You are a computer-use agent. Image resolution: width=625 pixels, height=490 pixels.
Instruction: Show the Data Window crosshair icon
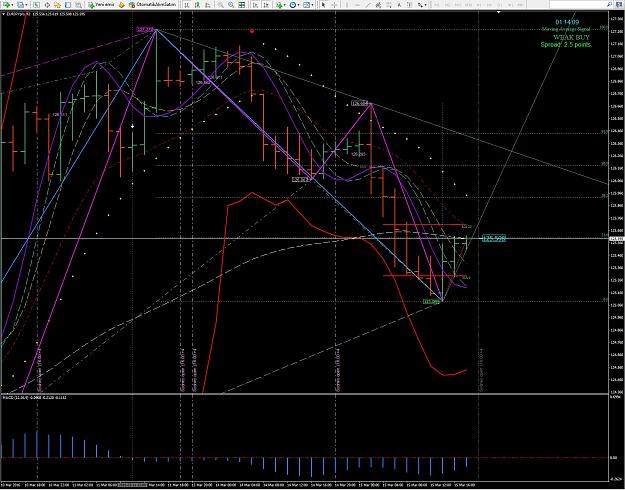click(47, 5)
